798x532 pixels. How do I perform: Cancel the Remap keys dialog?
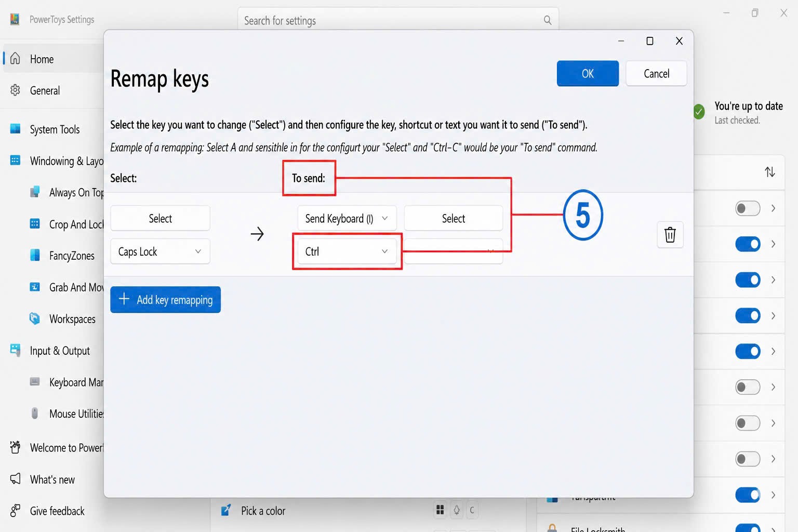click(x=656, y=74)
